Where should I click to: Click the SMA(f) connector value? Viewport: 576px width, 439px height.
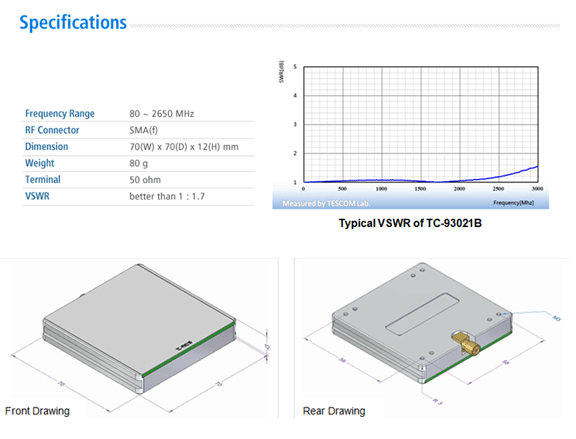click(x=144, y=130)
